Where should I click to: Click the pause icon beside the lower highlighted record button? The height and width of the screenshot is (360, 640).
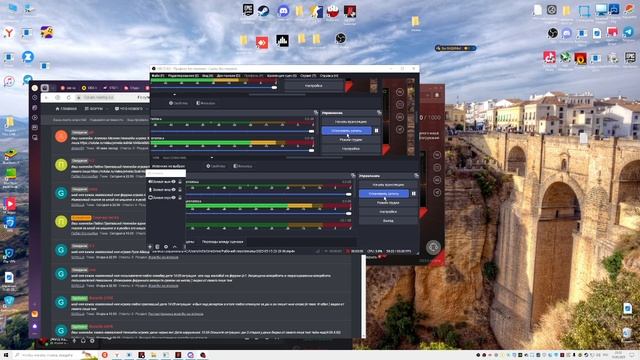(x=413, y=193)
